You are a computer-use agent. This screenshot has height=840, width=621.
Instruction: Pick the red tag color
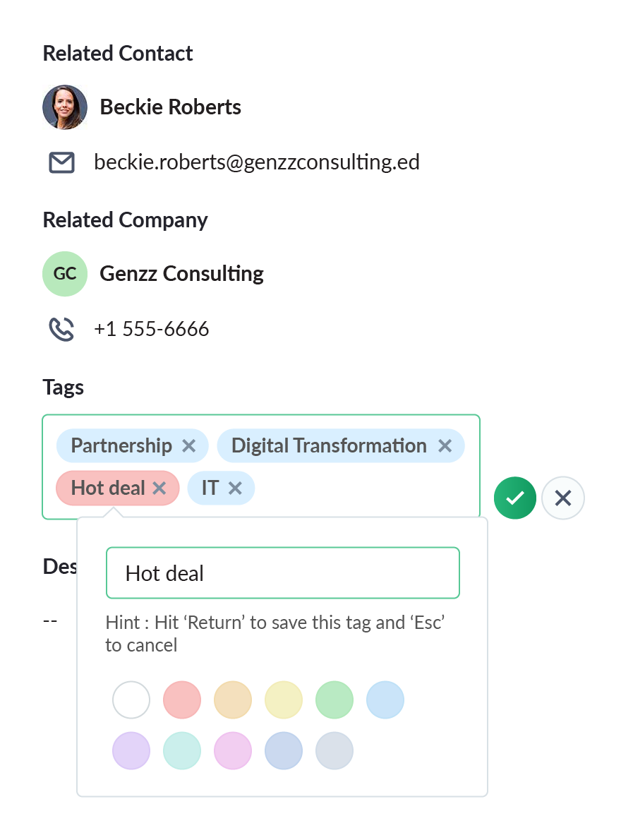pos(182,700)
